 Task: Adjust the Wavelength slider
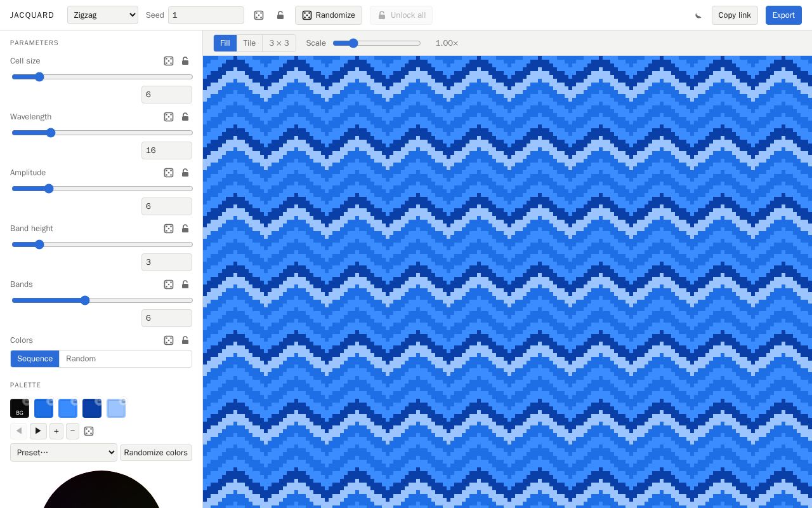pos(102,133)
